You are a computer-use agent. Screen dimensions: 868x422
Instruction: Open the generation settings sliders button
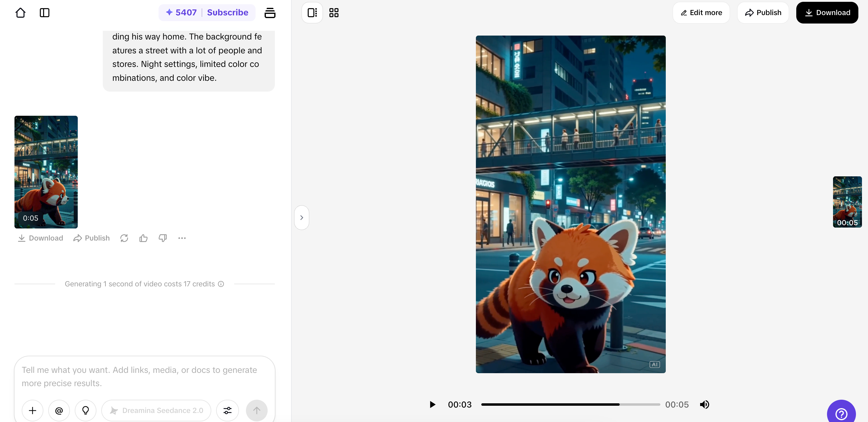(228, 411)
